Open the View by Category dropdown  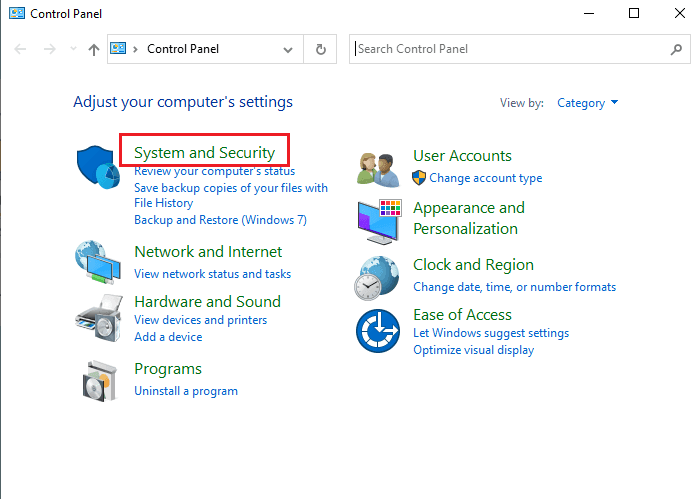pyautogui.click(x=588, y=103)
